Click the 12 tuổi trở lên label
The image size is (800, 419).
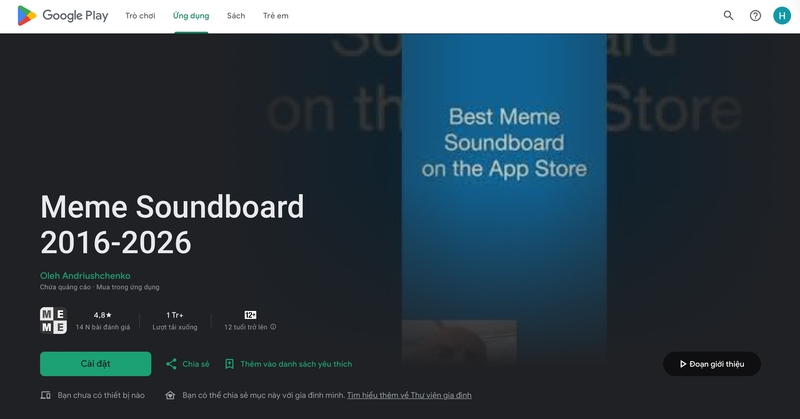tap(246, 327)
